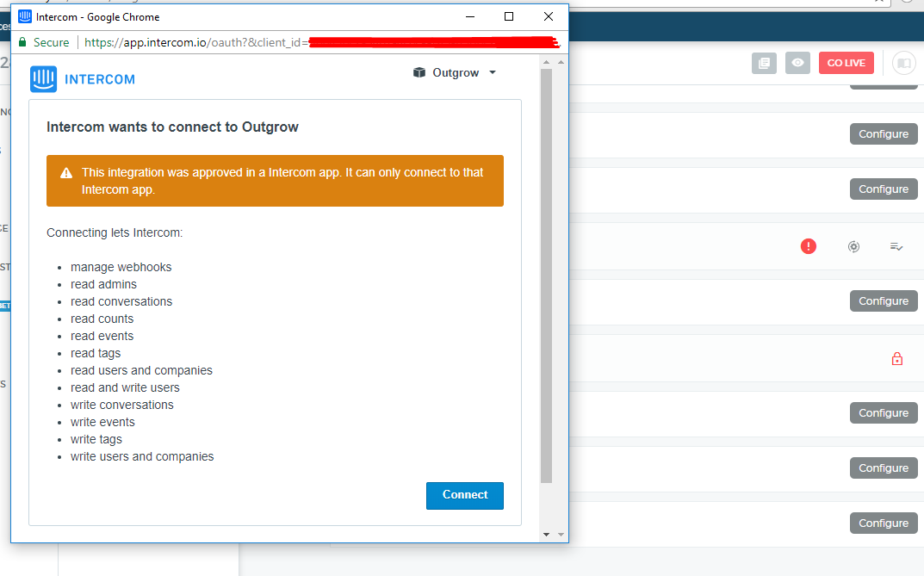Click Configure button below the alert icon row
Viewport: 924px width, 576px height.
click(884, 301)
